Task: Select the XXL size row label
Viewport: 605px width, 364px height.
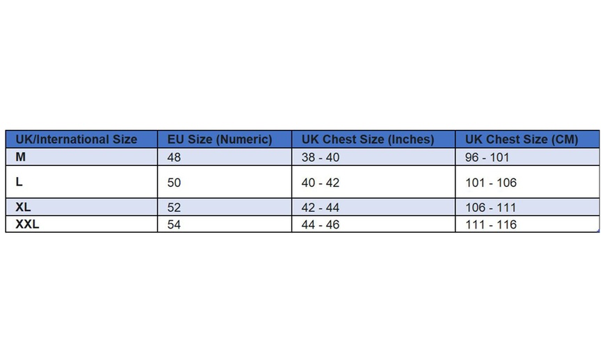Action: click(x=27, y=224)
